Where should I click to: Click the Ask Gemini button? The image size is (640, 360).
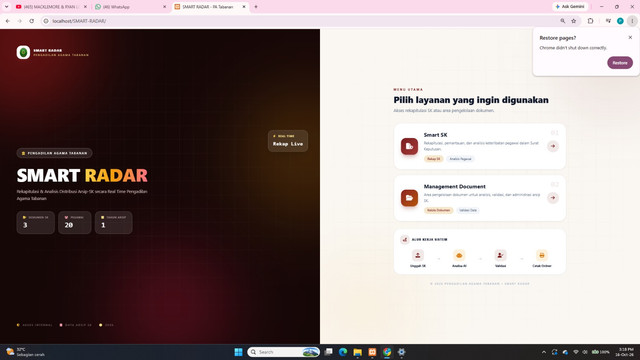click(570, 7)
